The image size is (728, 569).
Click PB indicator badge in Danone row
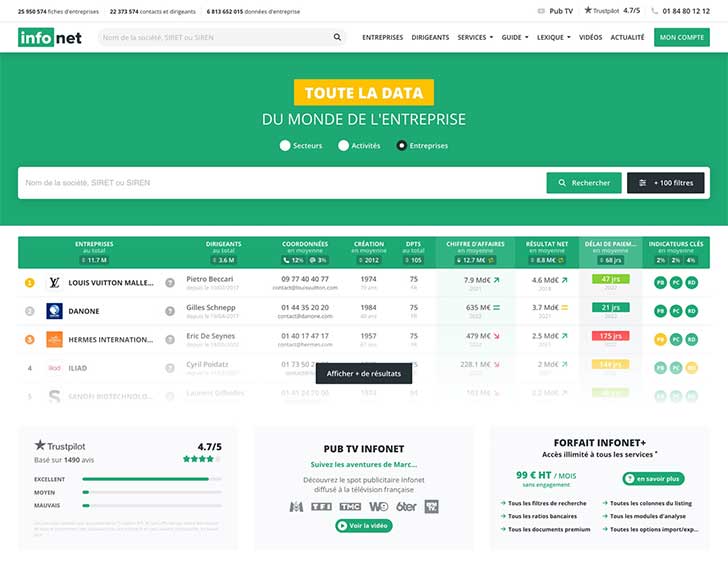pos(660,311)
